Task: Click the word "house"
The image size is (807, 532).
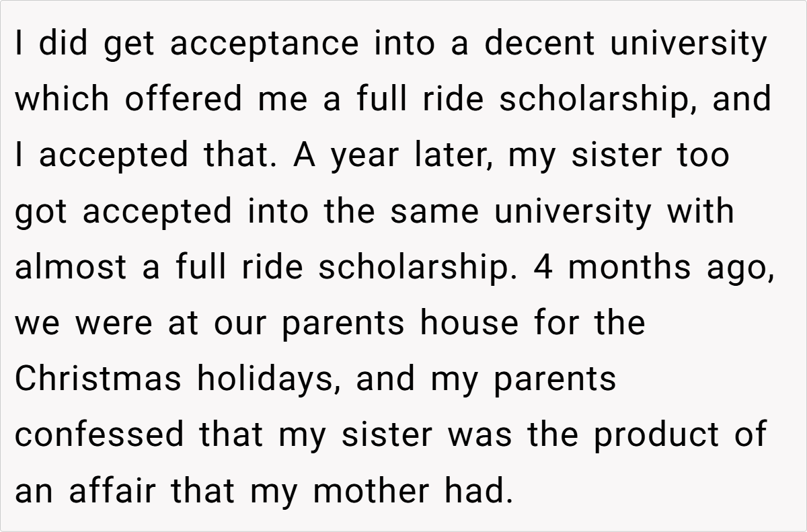Action: coord(469,323)
